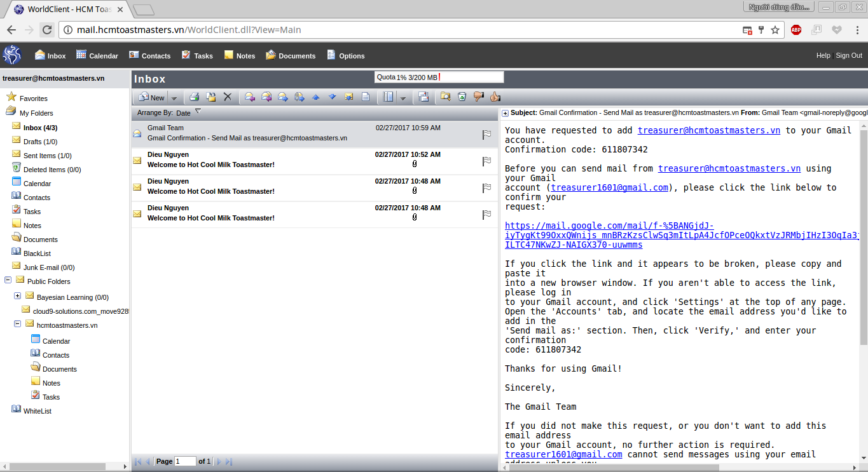Open Documents from the top menu
The height and width of the screenshot is (472, 868).
coord(291,55)
